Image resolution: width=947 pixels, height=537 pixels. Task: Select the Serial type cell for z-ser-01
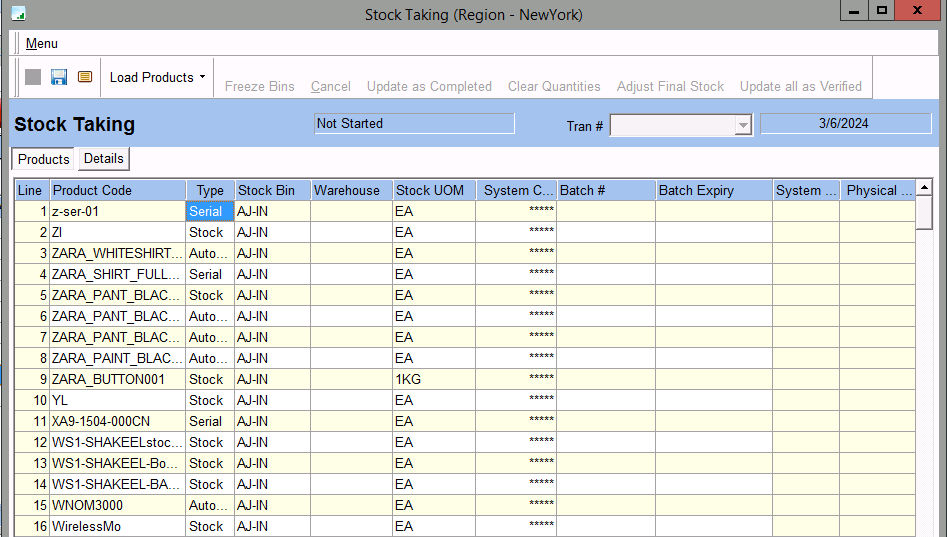click(x=209, y=212)
